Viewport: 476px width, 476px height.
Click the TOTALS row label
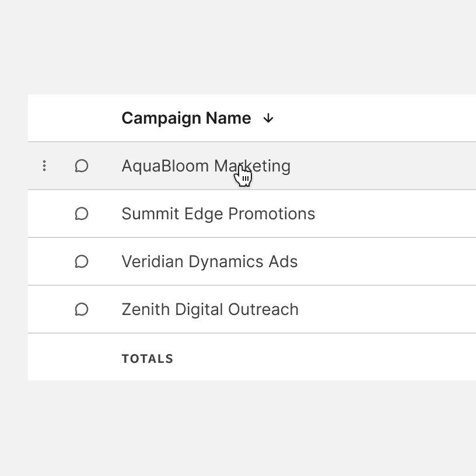click(148, 359)
